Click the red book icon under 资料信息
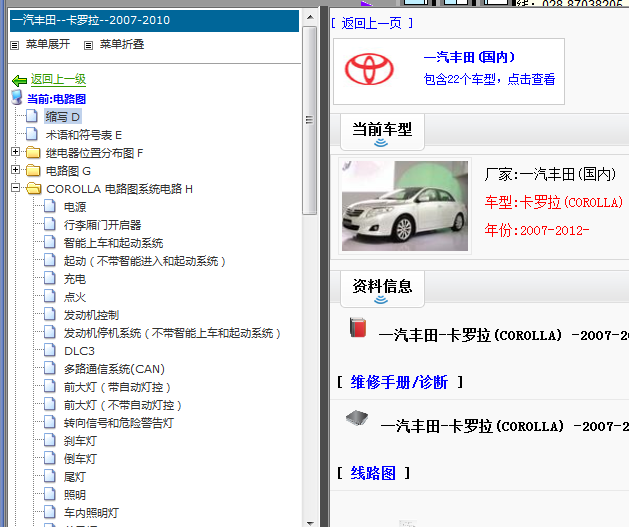The image size is (629, 527). 358,327
